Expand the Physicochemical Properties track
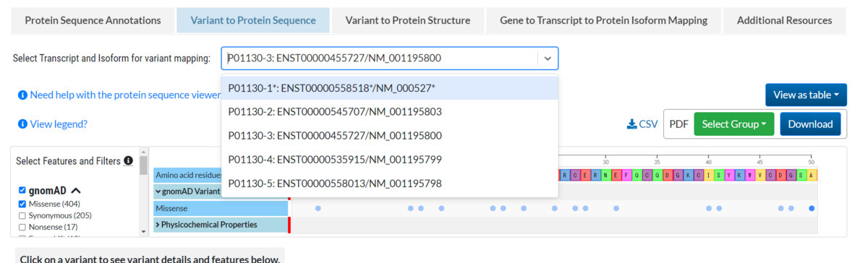868x263 pixels. click(x=220, y=225)
